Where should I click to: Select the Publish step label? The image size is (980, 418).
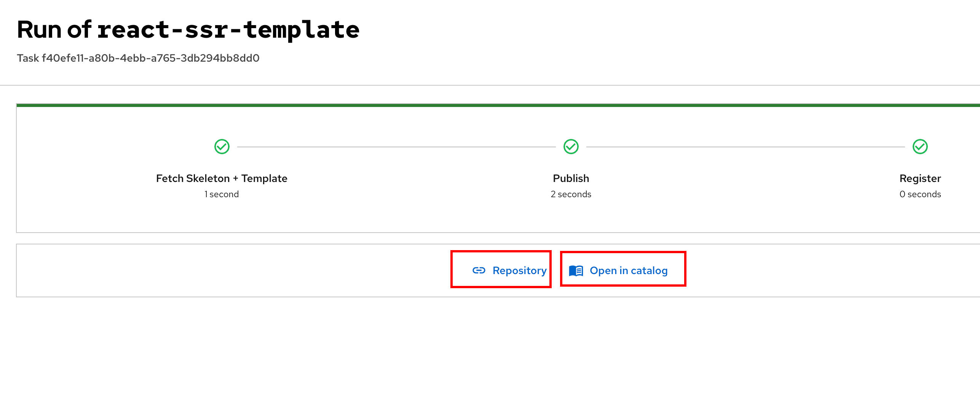571,178
